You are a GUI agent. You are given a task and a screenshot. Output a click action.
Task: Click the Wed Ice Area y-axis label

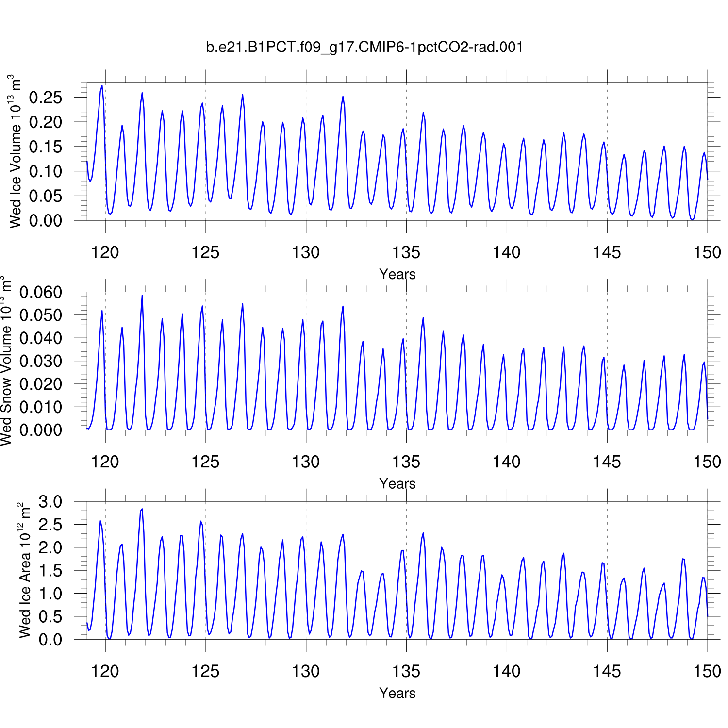[24, 571]
